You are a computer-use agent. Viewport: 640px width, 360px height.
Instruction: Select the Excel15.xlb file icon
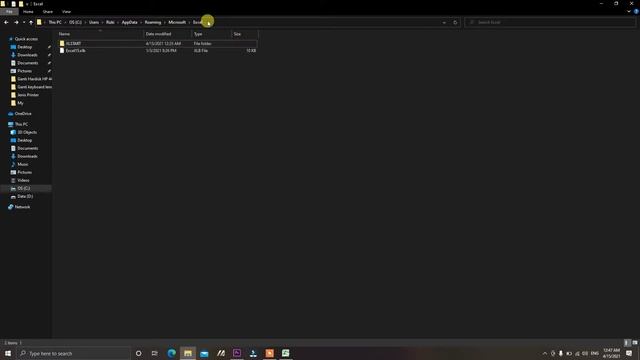tap(62, 51)
